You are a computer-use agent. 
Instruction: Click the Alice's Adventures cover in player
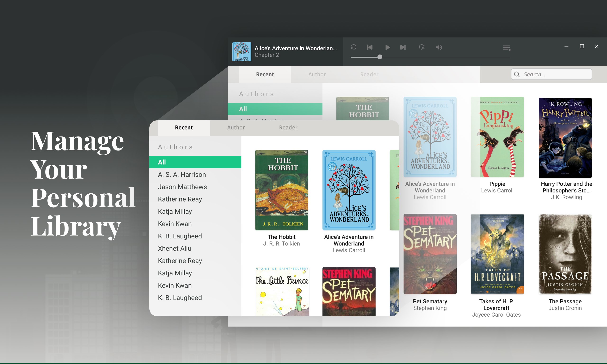(x=242, y=51)
